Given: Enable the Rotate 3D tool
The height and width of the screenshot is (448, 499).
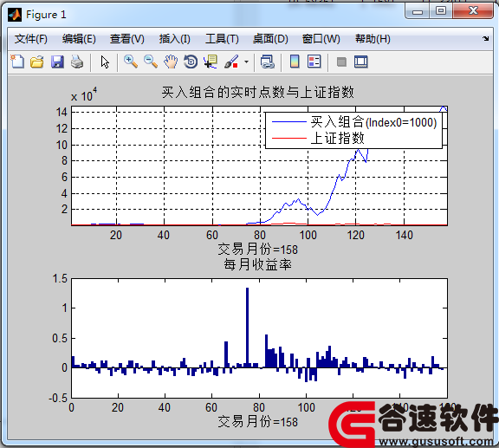Looking at the screenshot, I should (191, 62).
